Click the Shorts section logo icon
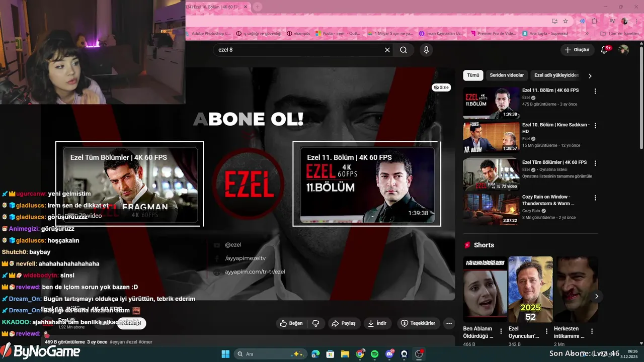 click(467, 245)
